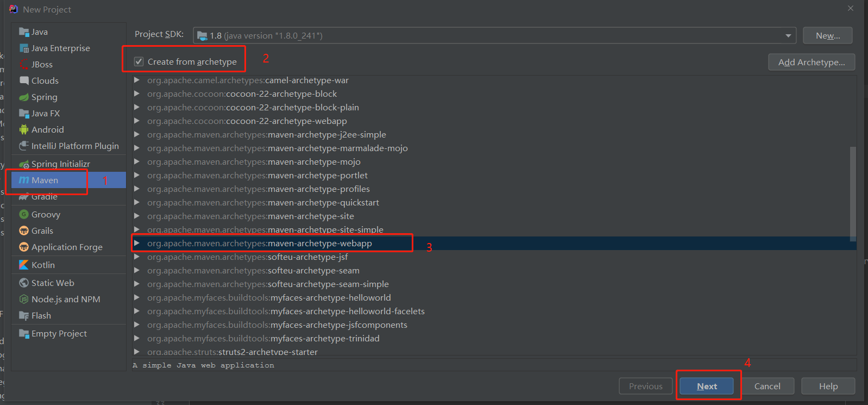
Task: Open the Project SDK dropdown
Action: point(788,36)
